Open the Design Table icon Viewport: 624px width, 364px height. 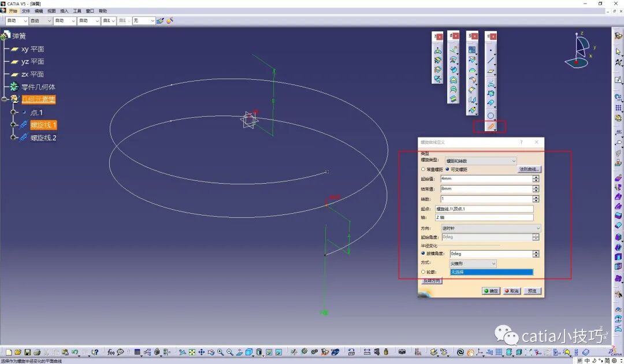pyautogui.click(x=138, y=352)
